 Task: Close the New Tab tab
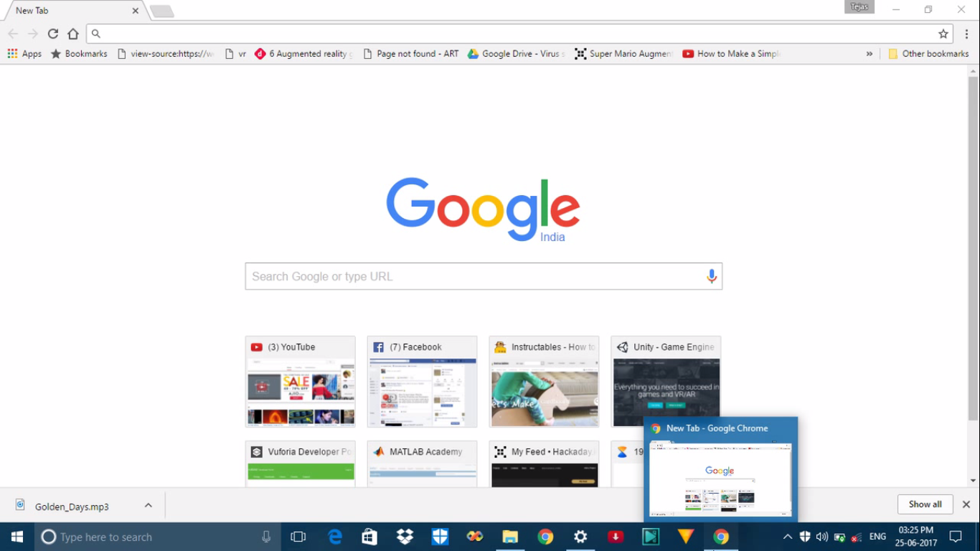[135, 11]
